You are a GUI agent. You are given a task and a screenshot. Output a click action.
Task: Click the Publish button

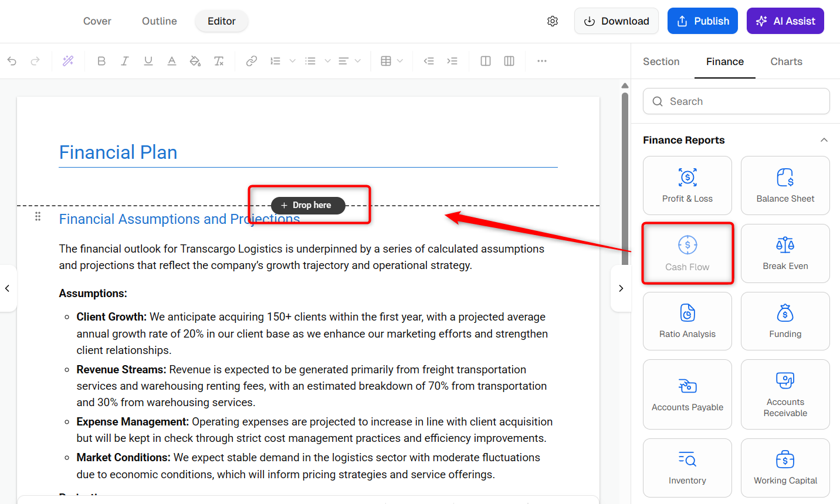coord(703,21)
